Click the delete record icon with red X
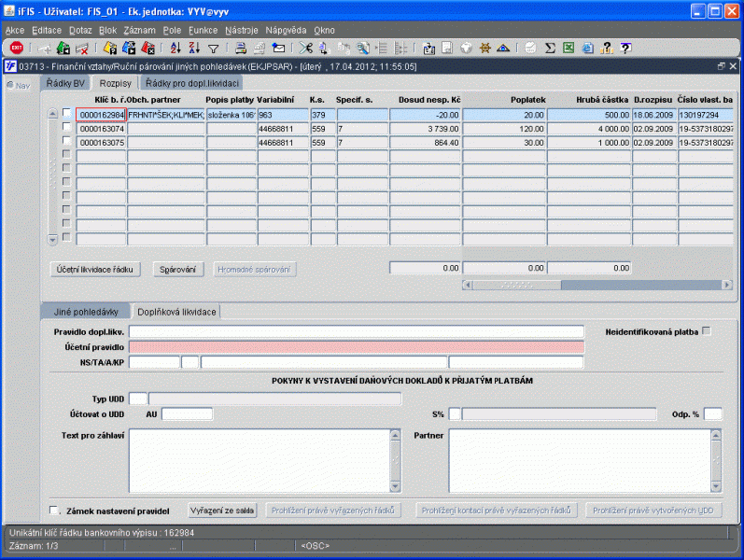 (x=81, y=48)
